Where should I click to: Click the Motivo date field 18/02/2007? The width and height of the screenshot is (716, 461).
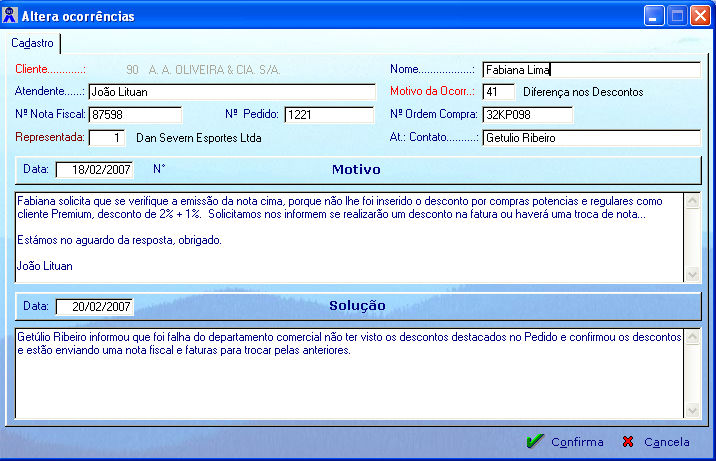coord(94,169)
